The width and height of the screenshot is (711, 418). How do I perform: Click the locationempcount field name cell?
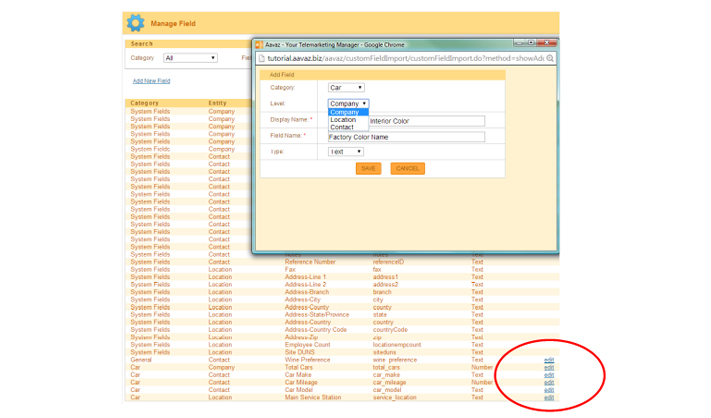tap(397, 345)
